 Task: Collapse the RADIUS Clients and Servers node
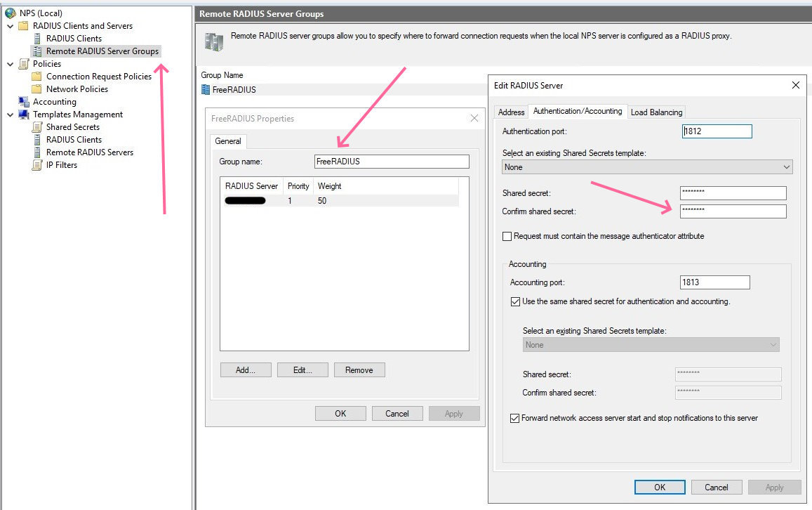(x=10, y=26)
